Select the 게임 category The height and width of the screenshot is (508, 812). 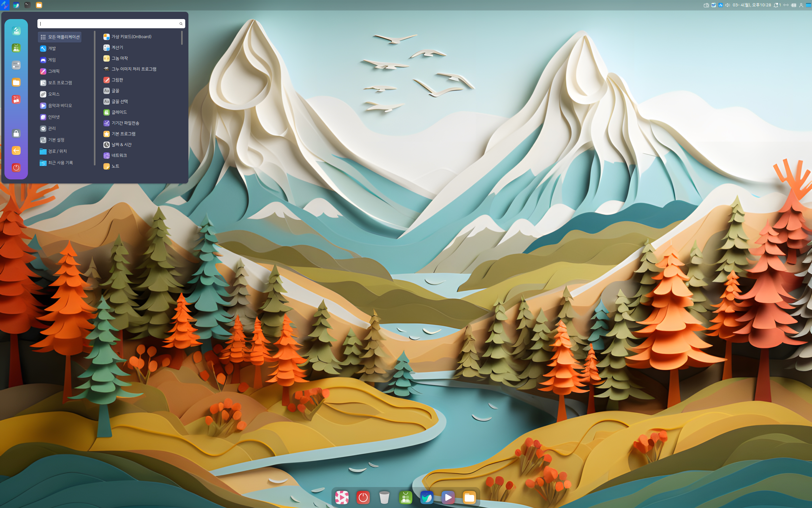click(48, 60)
